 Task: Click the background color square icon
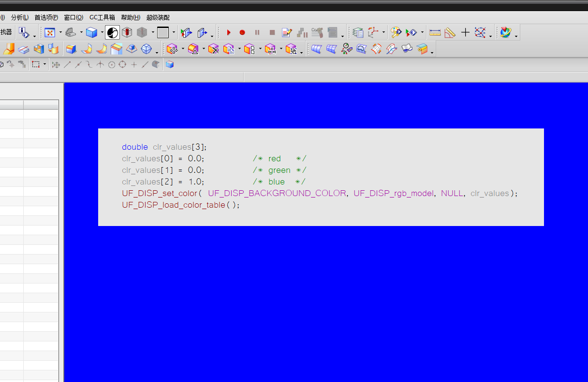163,33
